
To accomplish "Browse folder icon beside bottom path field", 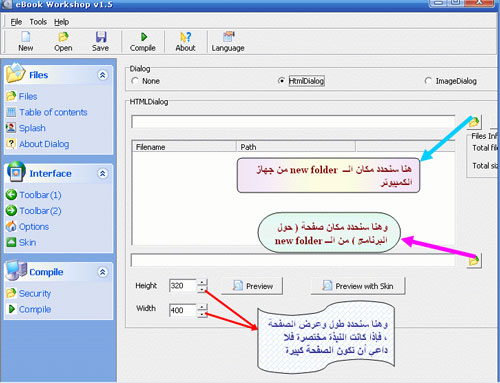I will 474,261.
